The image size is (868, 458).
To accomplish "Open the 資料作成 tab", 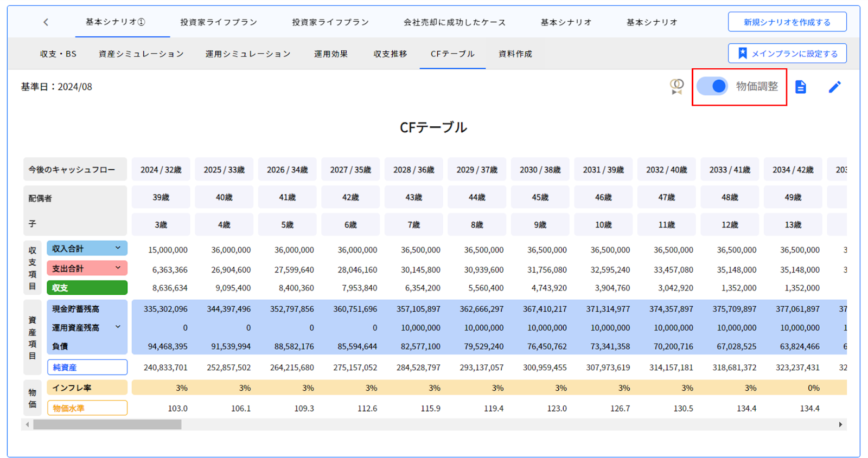I will 515,54.
